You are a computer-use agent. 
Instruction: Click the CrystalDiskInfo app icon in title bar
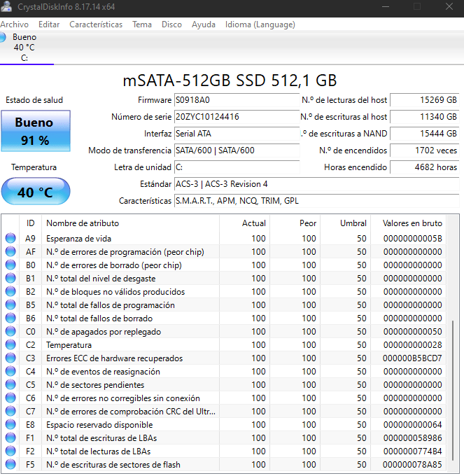pos(6,6)
